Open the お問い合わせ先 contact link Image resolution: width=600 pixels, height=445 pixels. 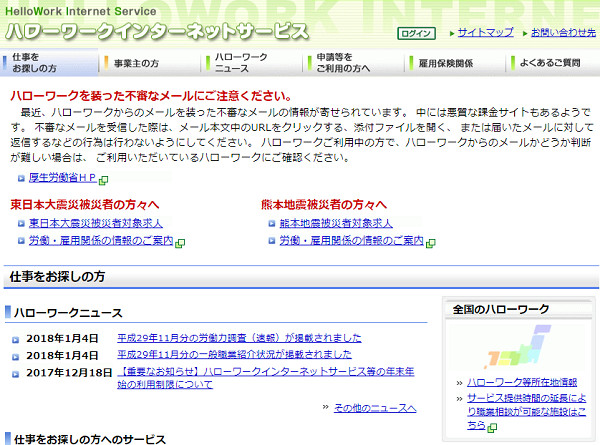click(x=564, y=33)
